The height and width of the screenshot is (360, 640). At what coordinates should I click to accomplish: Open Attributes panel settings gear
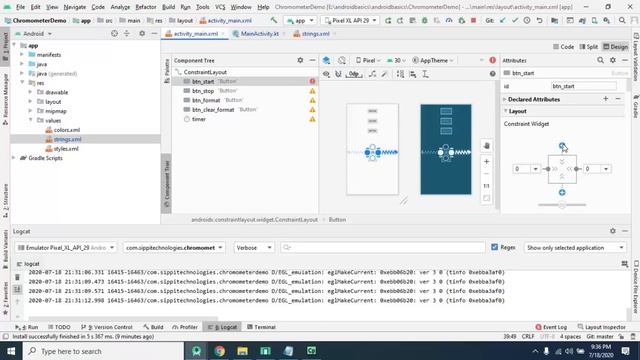(x=613, y=60)
